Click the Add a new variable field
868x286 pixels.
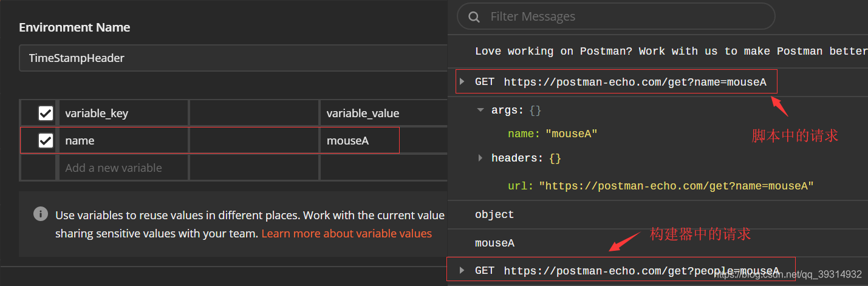coord(123,168)
